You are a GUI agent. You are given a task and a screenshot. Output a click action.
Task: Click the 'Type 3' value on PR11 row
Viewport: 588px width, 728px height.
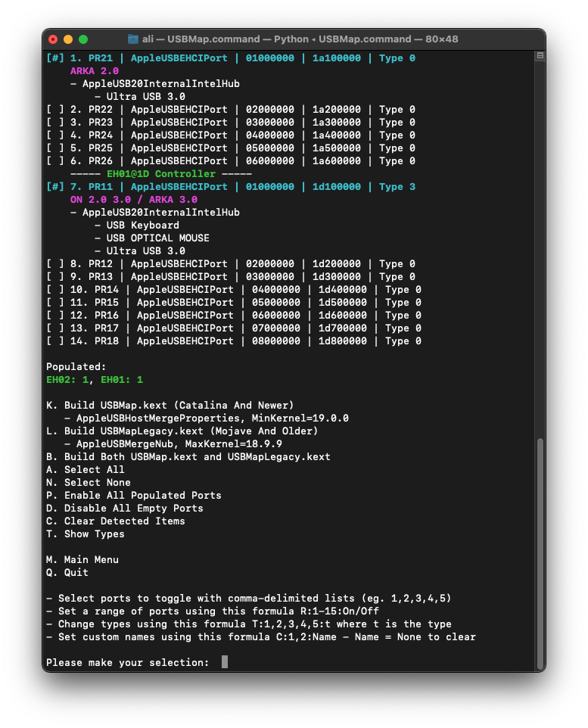point(397,187)
